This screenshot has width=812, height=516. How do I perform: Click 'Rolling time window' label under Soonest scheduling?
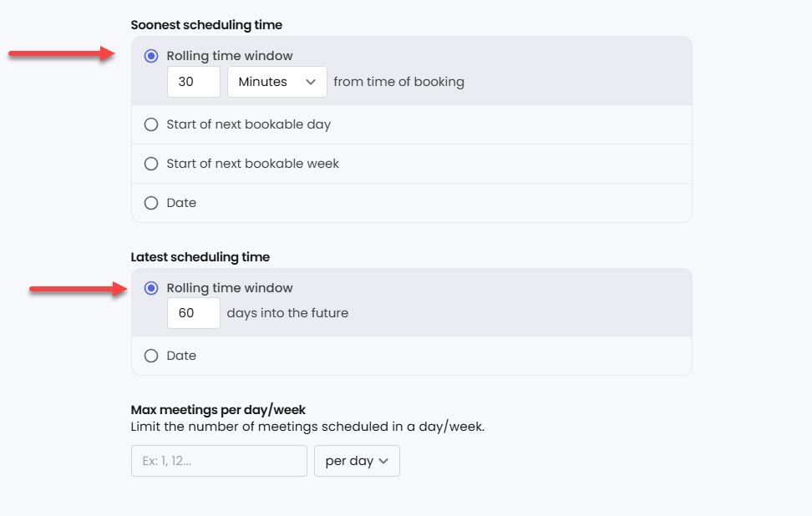[229, 56]
